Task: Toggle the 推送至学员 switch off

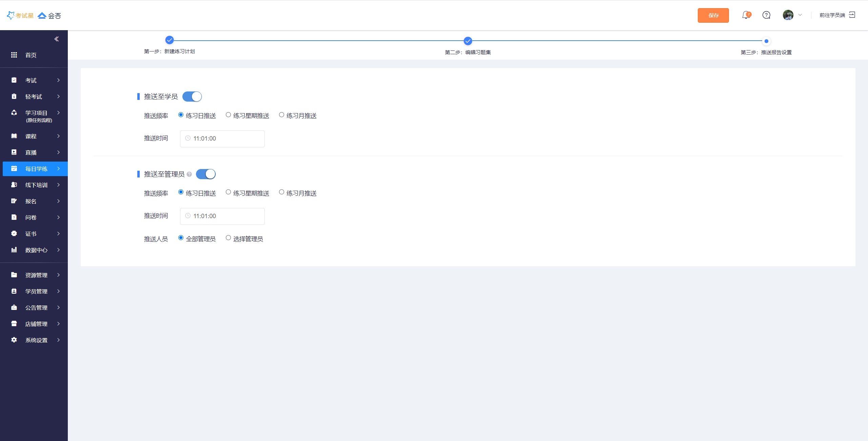Action: (x=192, y=97)
